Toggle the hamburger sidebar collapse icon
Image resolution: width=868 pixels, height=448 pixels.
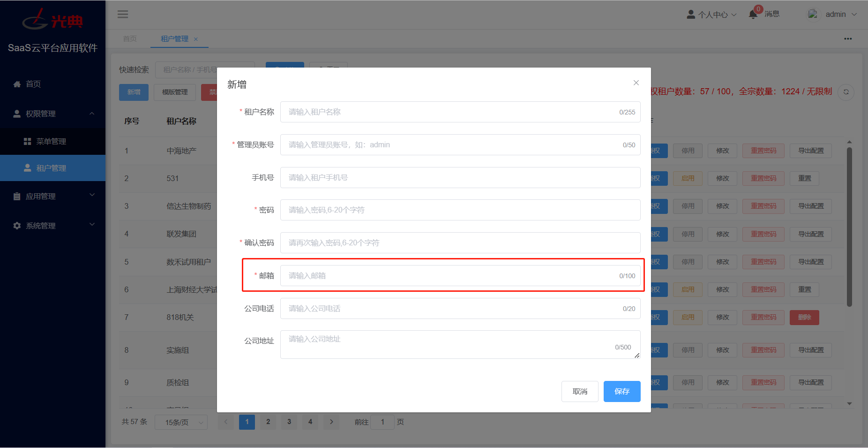(x=123, y=14)
